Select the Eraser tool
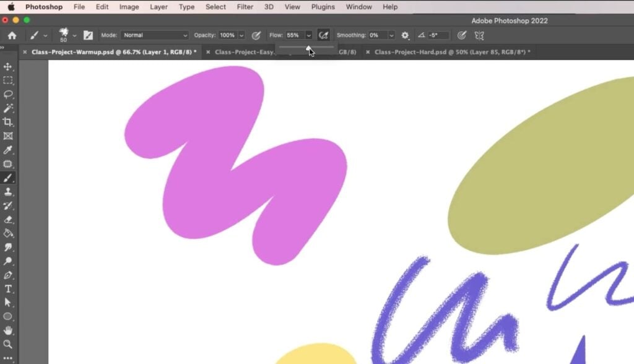 [x=7, y=219]
